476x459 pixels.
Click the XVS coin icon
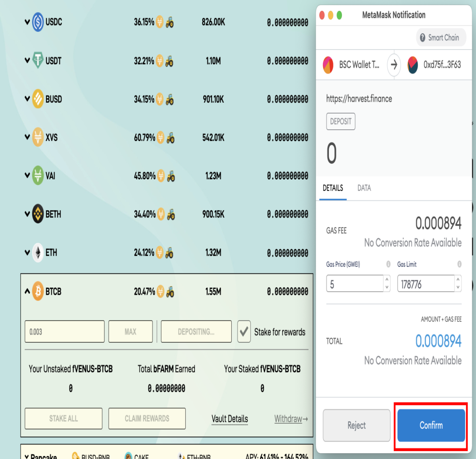pyautogui.click(x=38, y=137)
